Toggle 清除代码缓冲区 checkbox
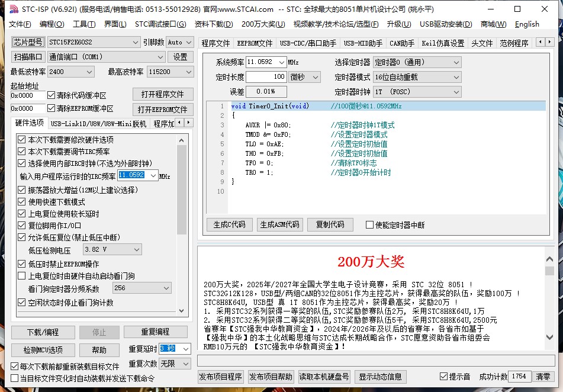 click(51, 95)
